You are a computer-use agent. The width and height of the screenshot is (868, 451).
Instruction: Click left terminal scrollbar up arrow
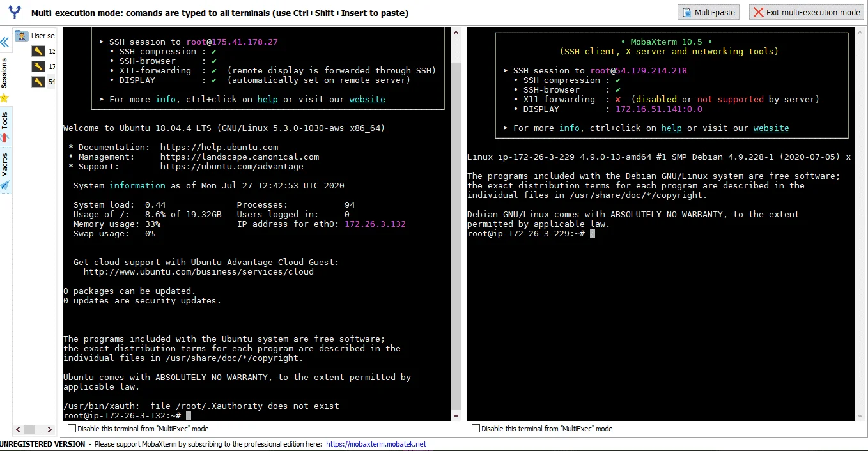(x=456, y=32)
